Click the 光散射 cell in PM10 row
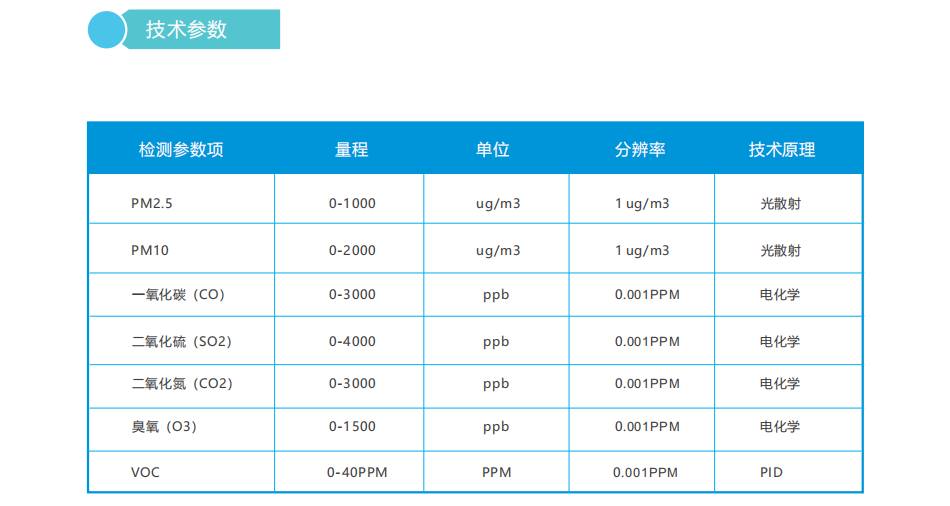Viewport: 950px width, 506px height. [x=780, y=250]
